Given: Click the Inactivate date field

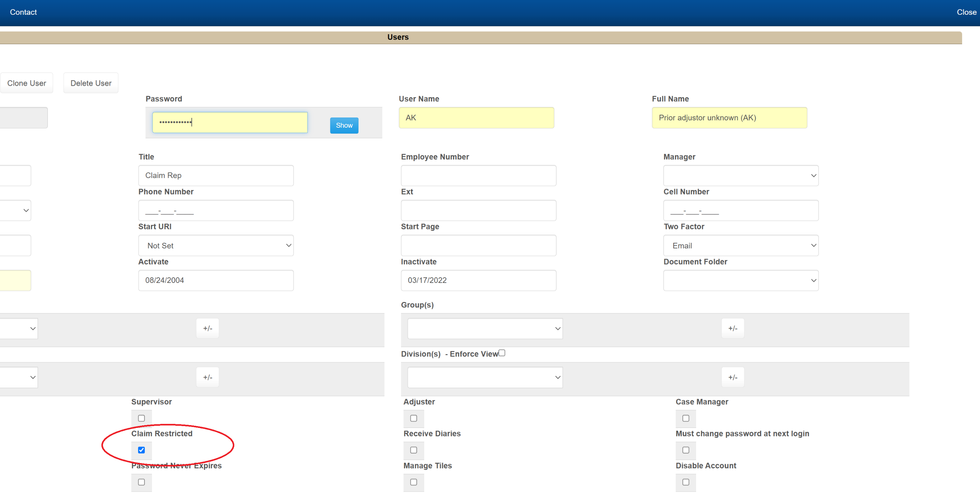Looking at the screenshot, I should [478, 280].
